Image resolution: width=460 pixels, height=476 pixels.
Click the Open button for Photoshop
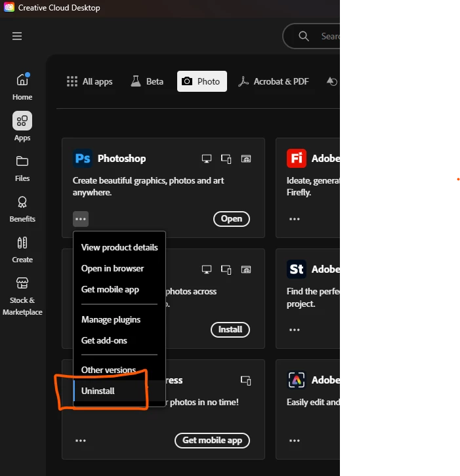[x=232, y=218]
